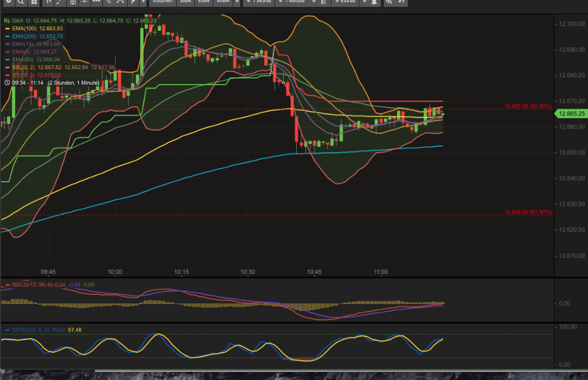This screenshot has height=380, width=588.
Task: Open the grid layout icon in toolbar
Action: pos(34,2)
